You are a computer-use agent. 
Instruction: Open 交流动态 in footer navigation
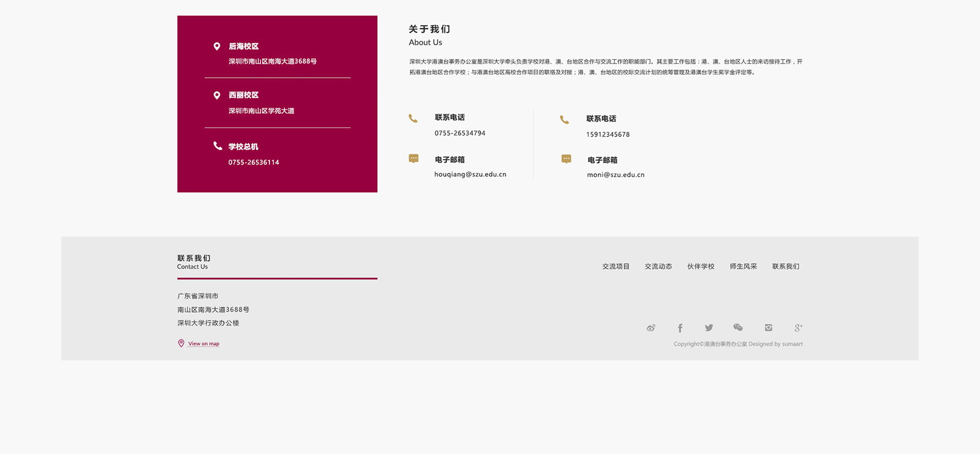tap(658, 266)
